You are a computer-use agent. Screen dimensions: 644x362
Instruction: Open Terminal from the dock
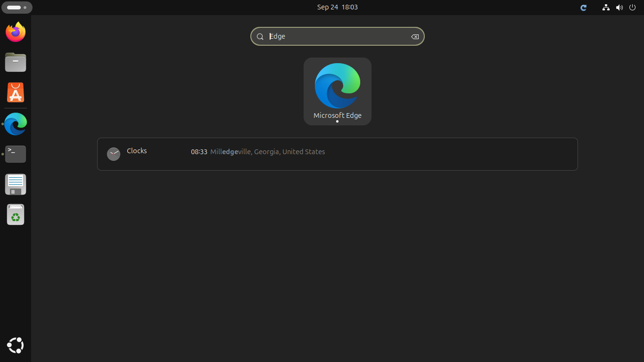click(16, 154)
